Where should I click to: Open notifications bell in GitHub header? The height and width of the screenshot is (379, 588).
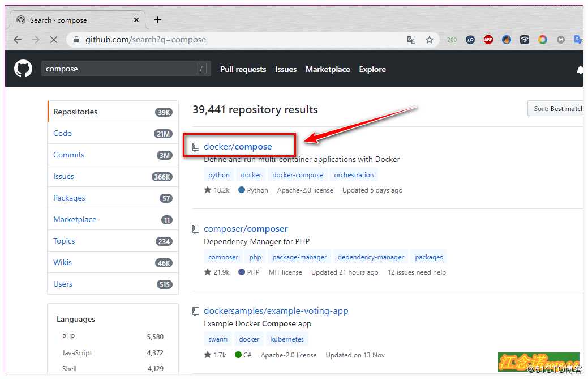(580, 70)
